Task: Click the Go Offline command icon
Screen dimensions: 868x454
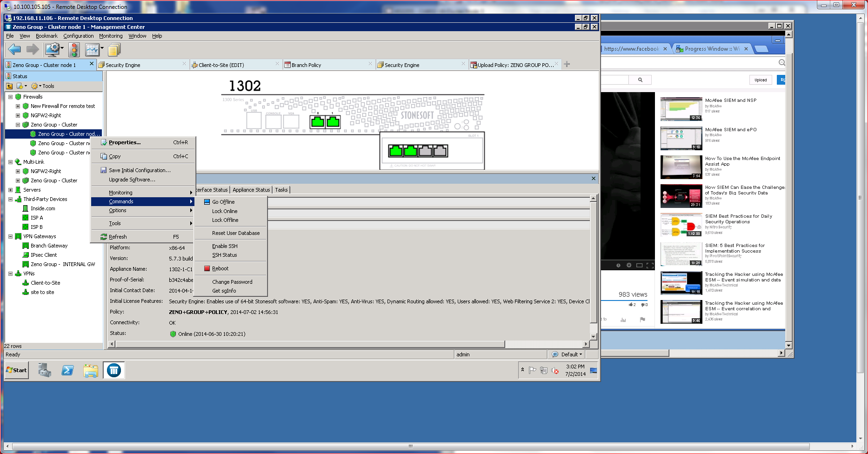Action: pos(207,202)
